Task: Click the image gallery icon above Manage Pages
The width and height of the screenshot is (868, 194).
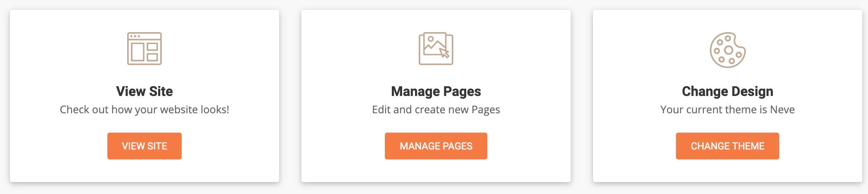Action: pos(436,49)
